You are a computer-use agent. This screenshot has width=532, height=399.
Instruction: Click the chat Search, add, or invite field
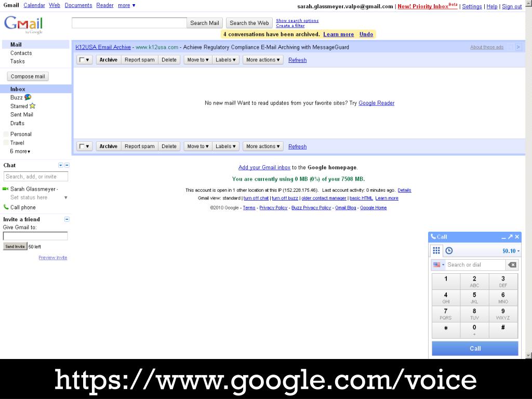coord(36,177)
